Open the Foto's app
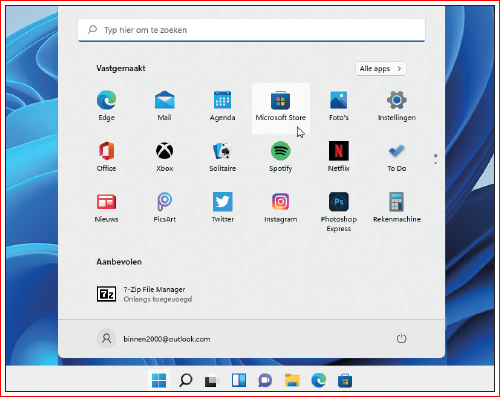This screenshot has height=397, width=500. pos(338,106)
